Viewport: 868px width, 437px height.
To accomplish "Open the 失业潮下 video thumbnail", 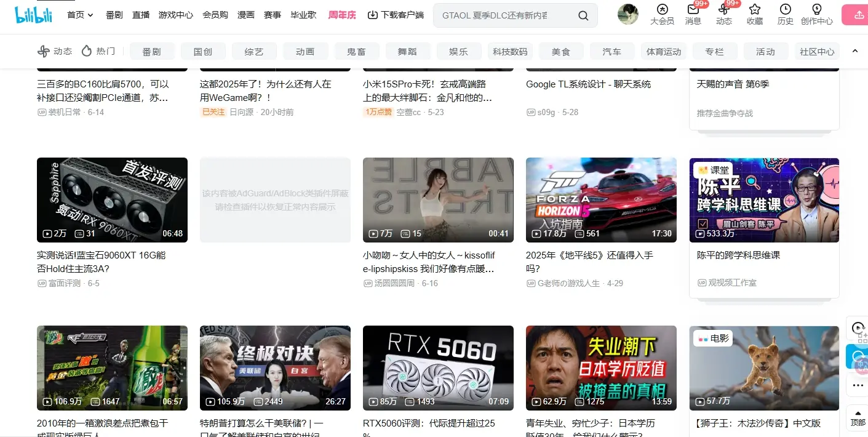I will point(601,368).
